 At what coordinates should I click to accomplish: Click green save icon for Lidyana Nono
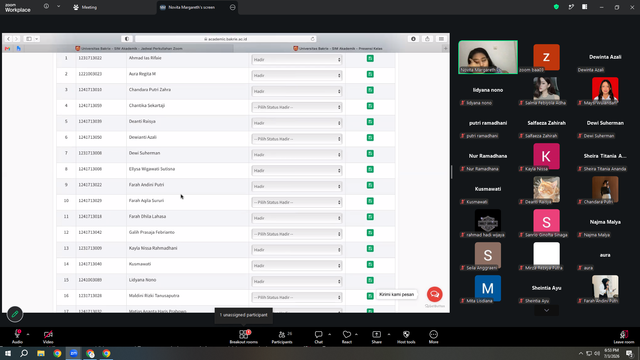370,280
